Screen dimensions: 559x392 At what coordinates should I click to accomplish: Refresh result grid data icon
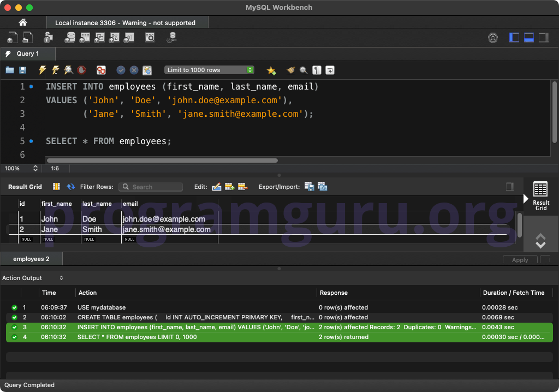(71, 187)
